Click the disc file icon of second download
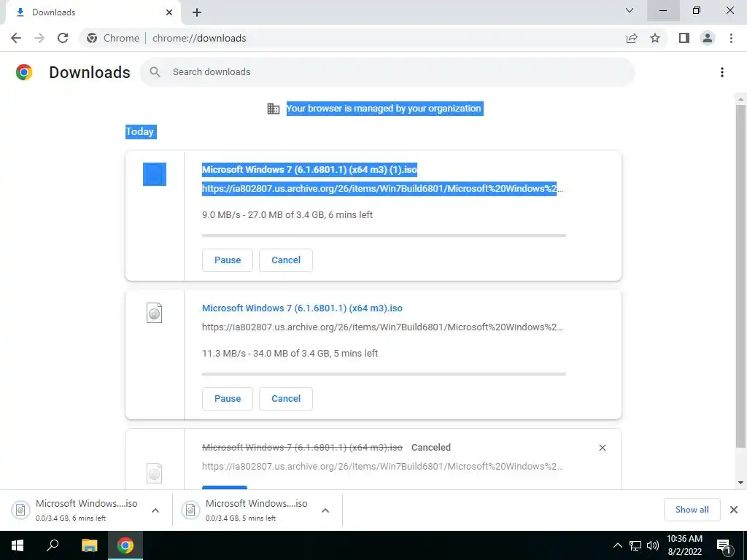The height and width of the screenshot is (560, 747). coord(155,313)
